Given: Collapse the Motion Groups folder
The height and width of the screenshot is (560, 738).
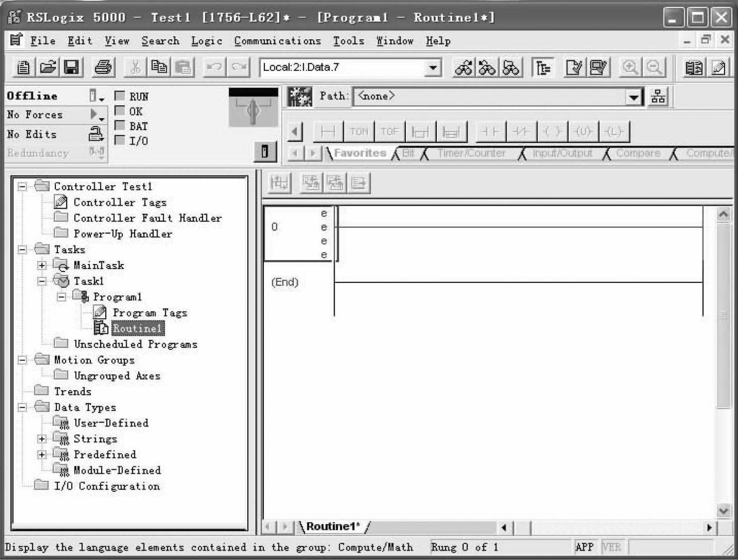Looking at the screenshot, I should (x=22, y=360).
